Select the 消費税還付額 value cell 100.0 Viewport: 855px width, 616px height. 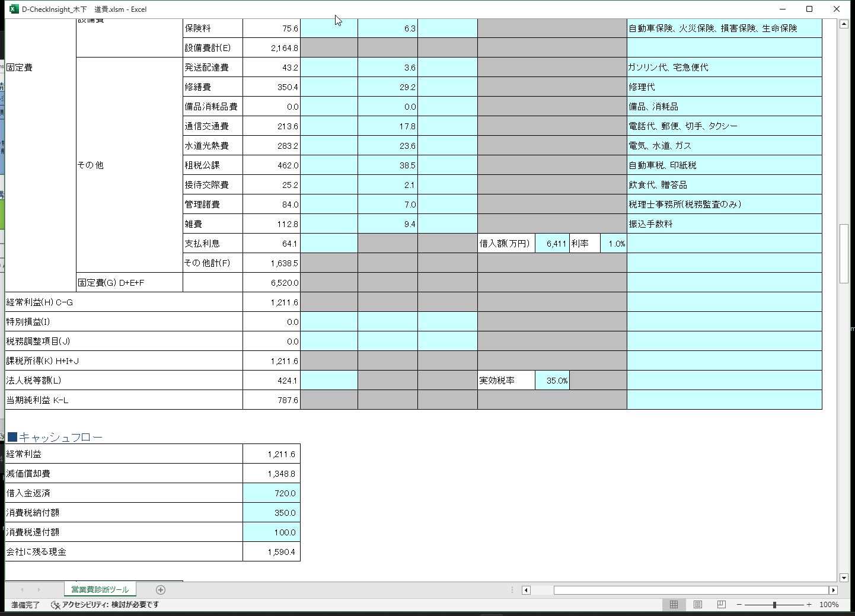click(x=272, y=532)
